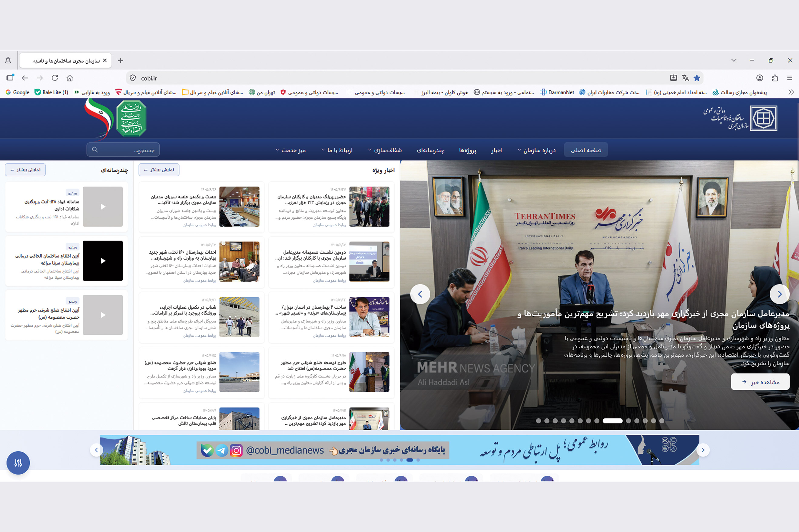Open headline احداث بیمارستان ۱۶۰ تختی

182,255
